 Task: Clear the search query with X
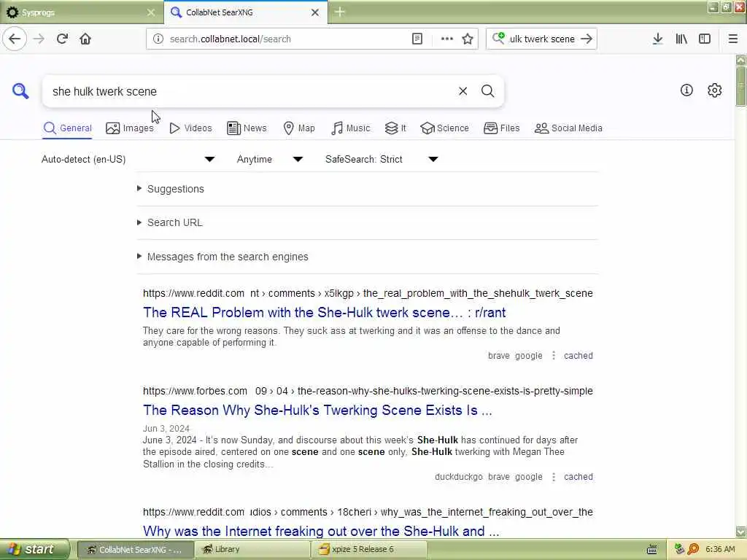tap(462, 90)
